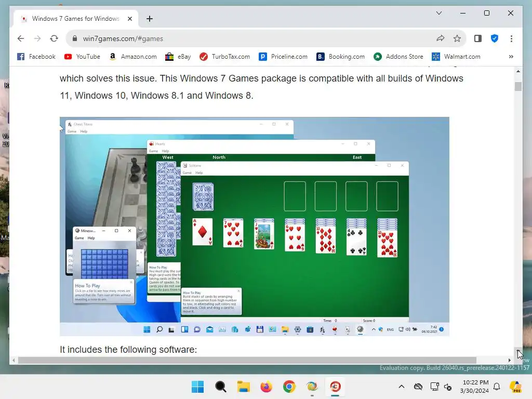
Task: Expand the tab search dropdown
Action: 438,13
